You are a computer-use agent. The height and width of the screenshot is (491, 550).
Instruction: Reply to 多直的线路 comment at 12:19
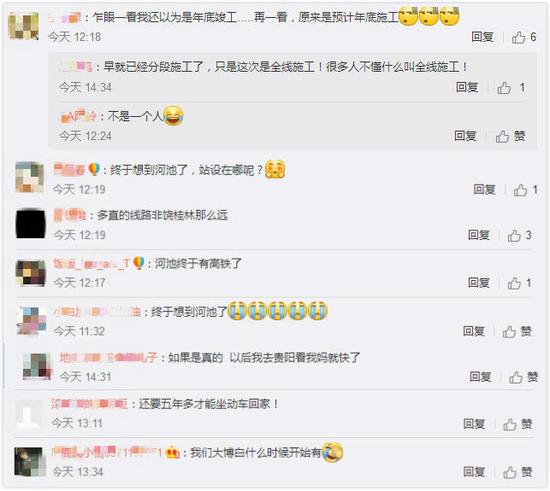478,235
